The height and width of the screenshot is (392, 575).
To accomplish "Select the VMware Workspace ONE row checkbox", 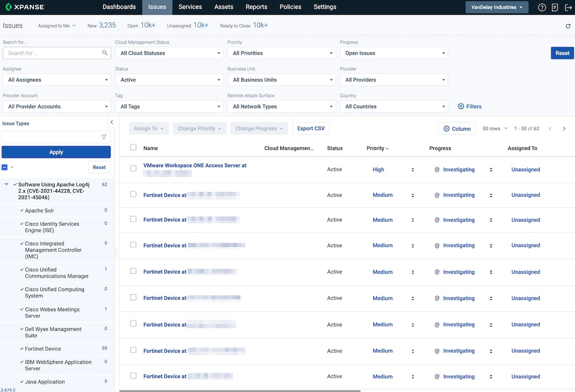I will [133, 168].
